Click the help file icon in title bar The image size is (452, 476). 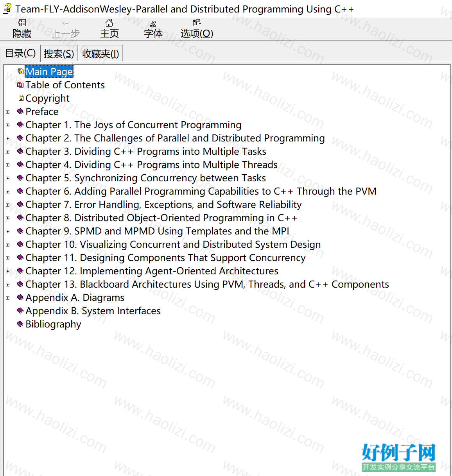7,9
